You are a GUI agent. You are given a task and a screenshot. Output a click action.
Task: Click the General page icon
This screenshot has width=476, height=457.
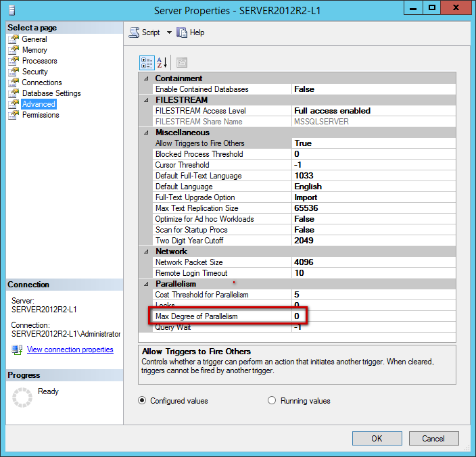14,39
